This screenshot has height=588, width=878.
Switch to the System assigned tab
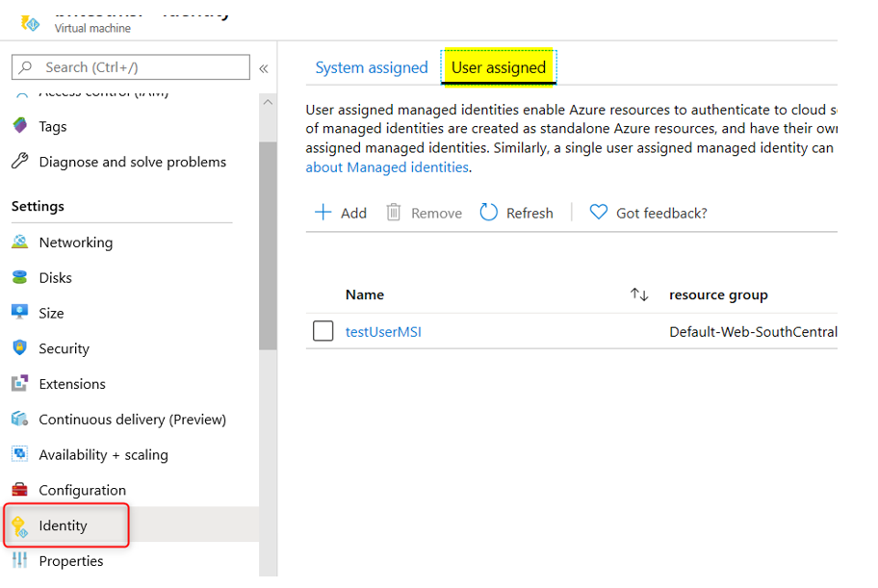(372, 67)
